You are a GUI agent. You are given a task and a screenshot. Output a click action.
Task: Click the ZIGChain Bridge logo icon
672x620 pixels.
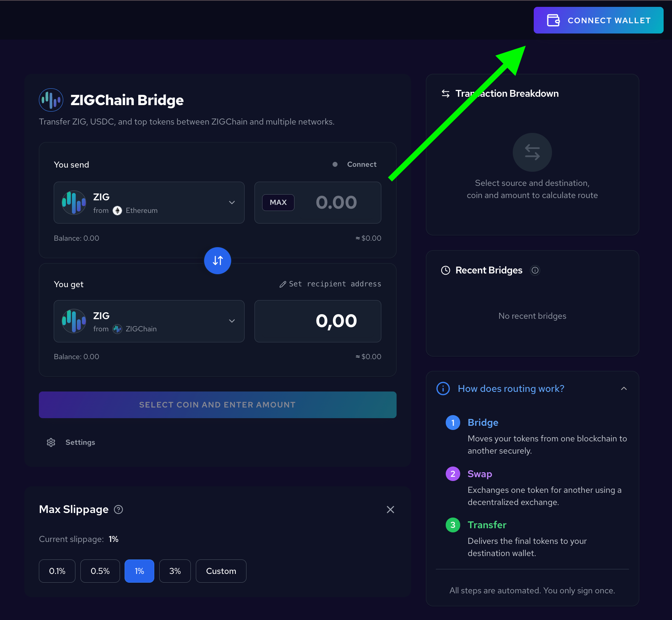coord(51,100)
